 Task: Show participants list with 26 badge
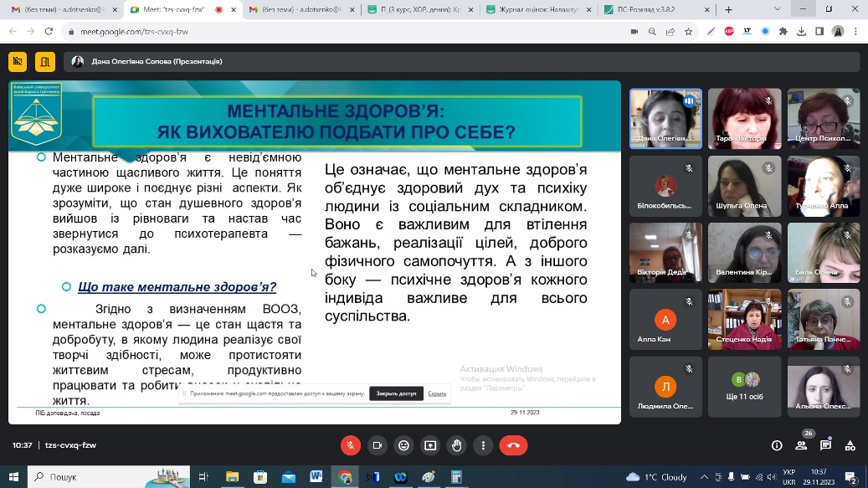click(x=801, y=445)
